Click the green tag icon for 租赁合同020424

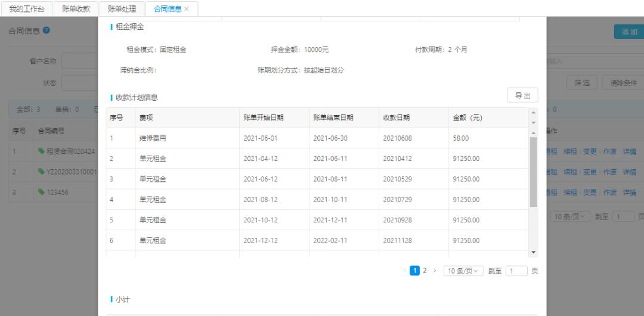click(x=41, y=151)
